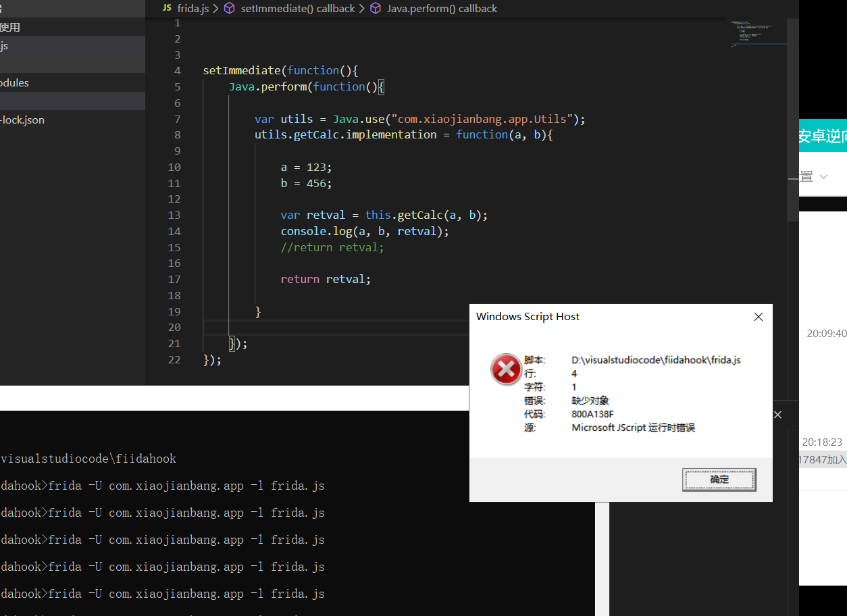Image resolution: width=847 pixels, height=616 pixels.
Task: Close the Windows Script Host dialog
Action: 759,317
